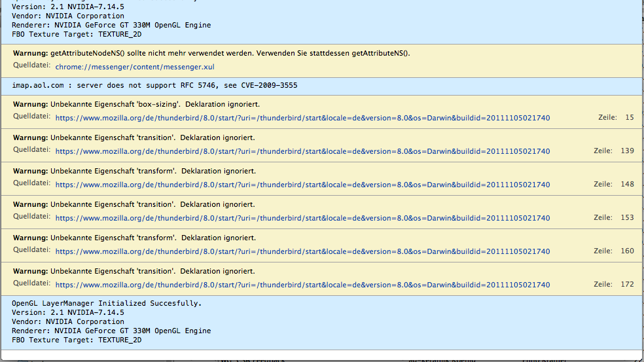Screen dimensions: 644x362
Task: Select the 'transform' warning text above Zeile 160
Action: click(x=134, y=238)
